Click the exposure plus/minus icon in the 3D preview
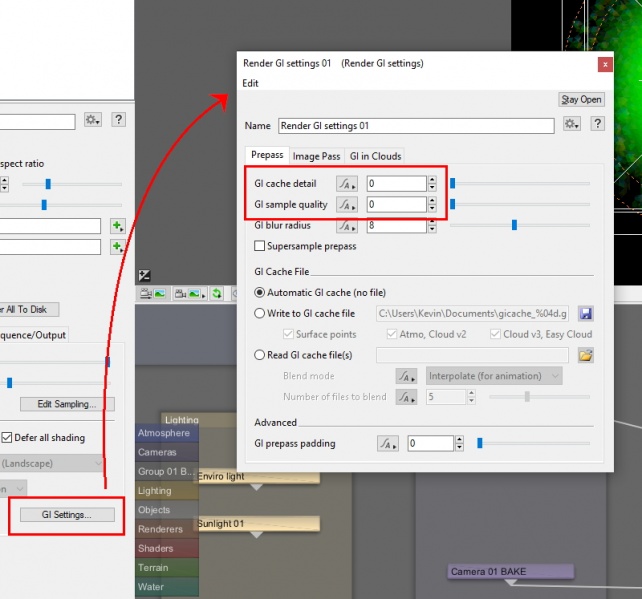This screenshot has width=642, height=599. [x=144, y=276]
